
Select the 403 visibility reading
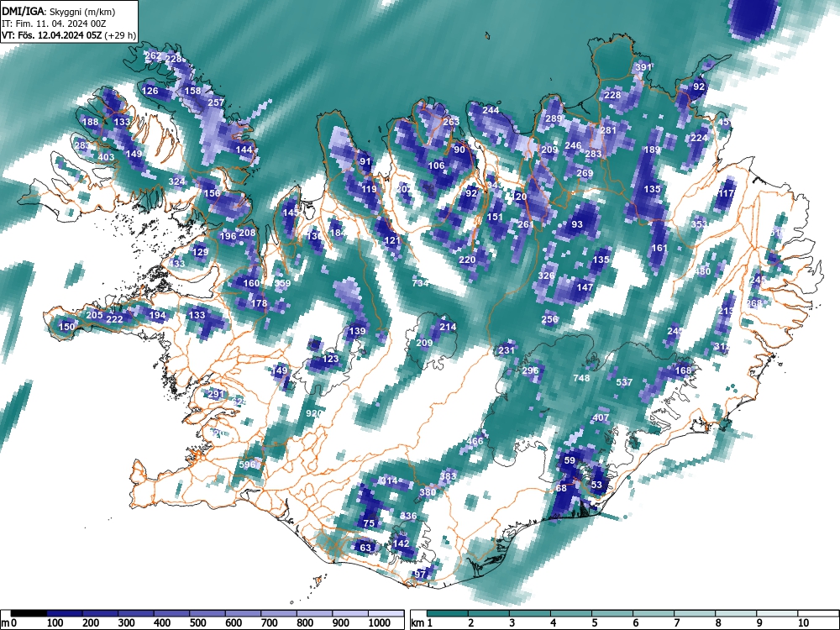[106, 157]
